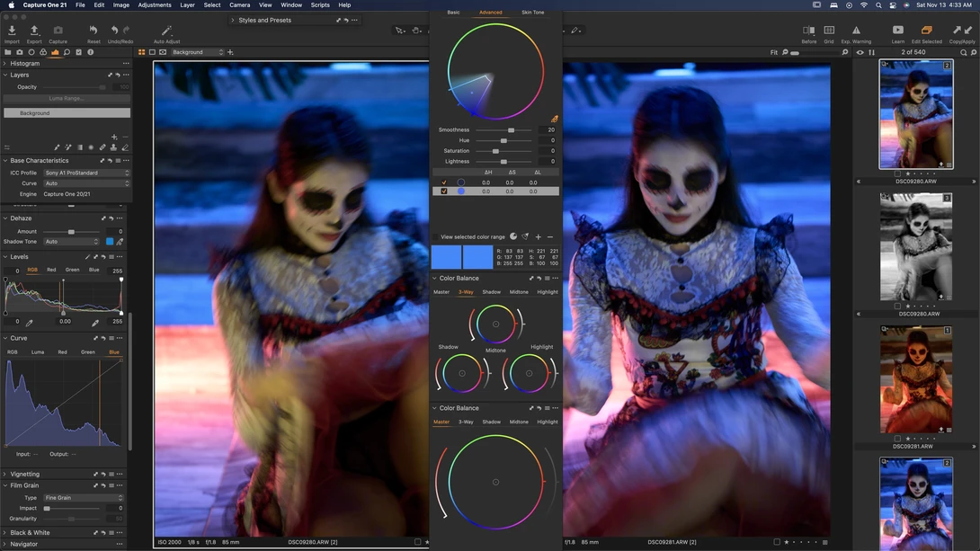Image resolution: width=980 pixels, height=551 pixels.
Task: Switch to Color Editor Basic tab
Action: coord(453,13)
